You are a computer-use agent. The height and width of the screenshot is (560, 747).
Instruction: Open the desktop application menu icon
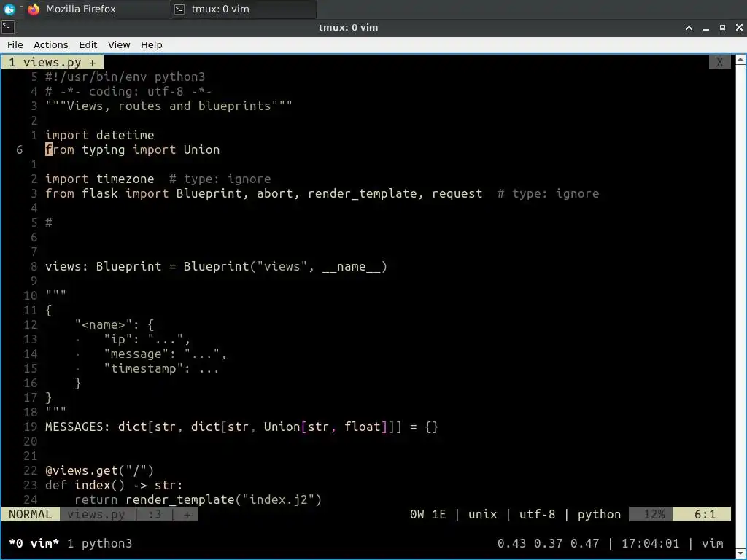9,9
